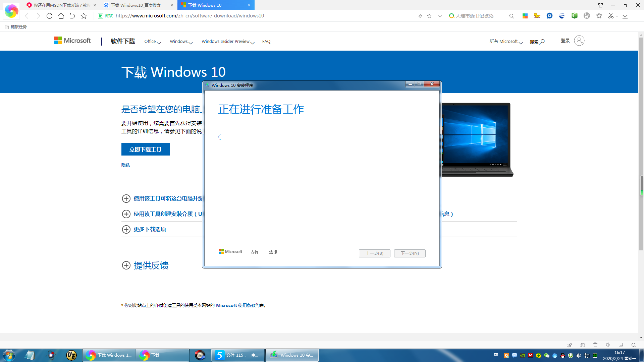Click the blue video chat bubble extension
Image resolution: width=644 pixels, height=362 pixels.
pyautogui.click(x=549, y=16)
